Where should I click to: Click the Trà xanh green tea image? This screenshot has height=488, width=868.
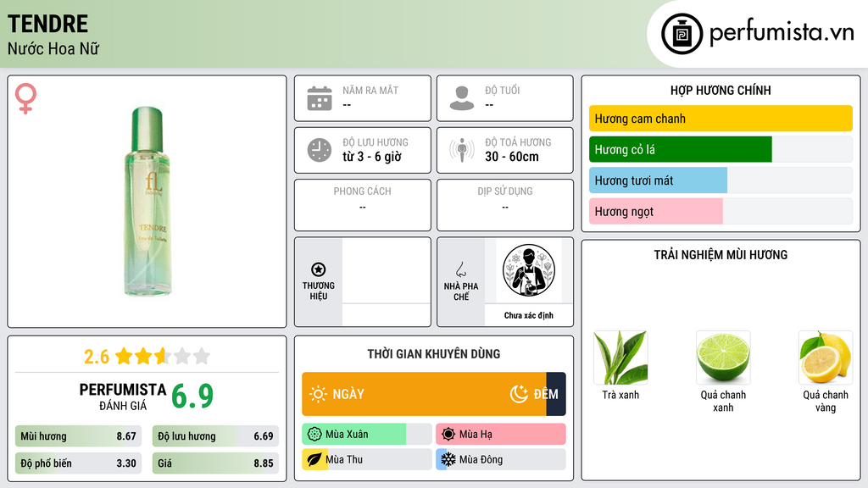620,358
